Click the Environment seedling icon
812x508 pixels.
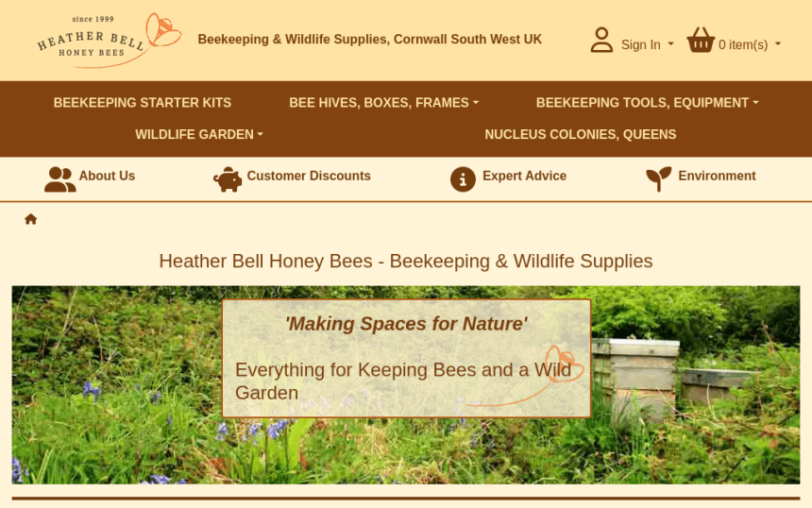659,179
